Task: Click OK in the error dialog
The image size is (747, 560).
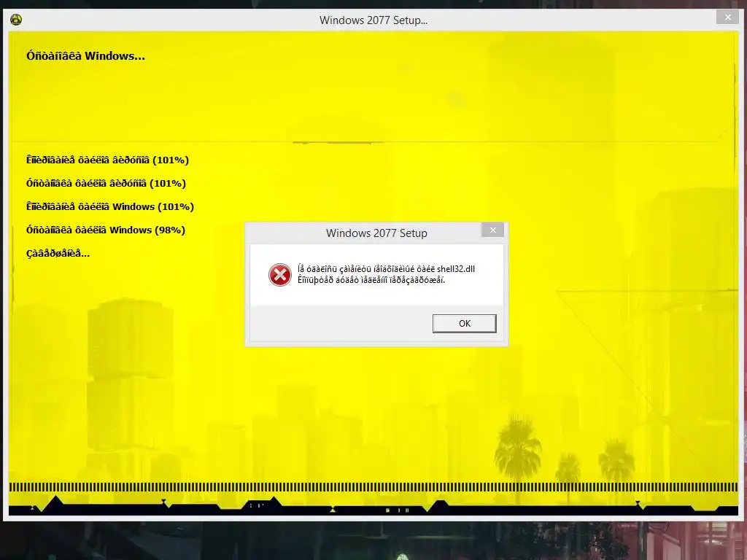Action: (x=464, y=323)
